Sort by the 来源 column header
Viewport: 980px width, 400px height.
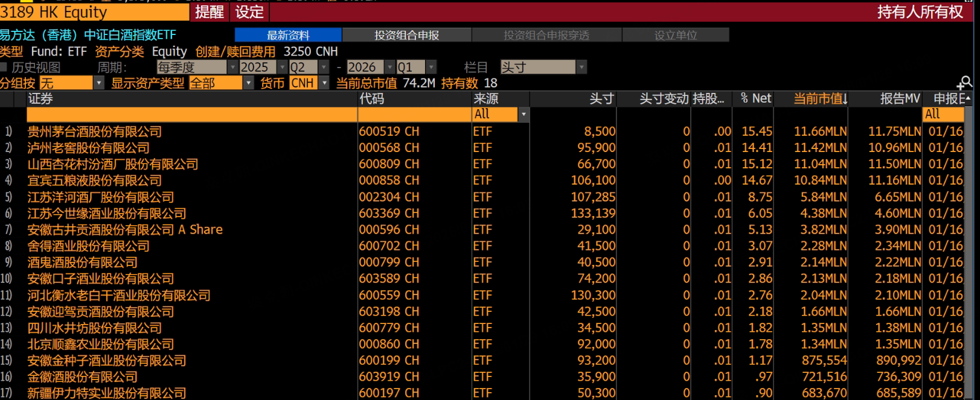pyautogui.click(x=486, y=98)
